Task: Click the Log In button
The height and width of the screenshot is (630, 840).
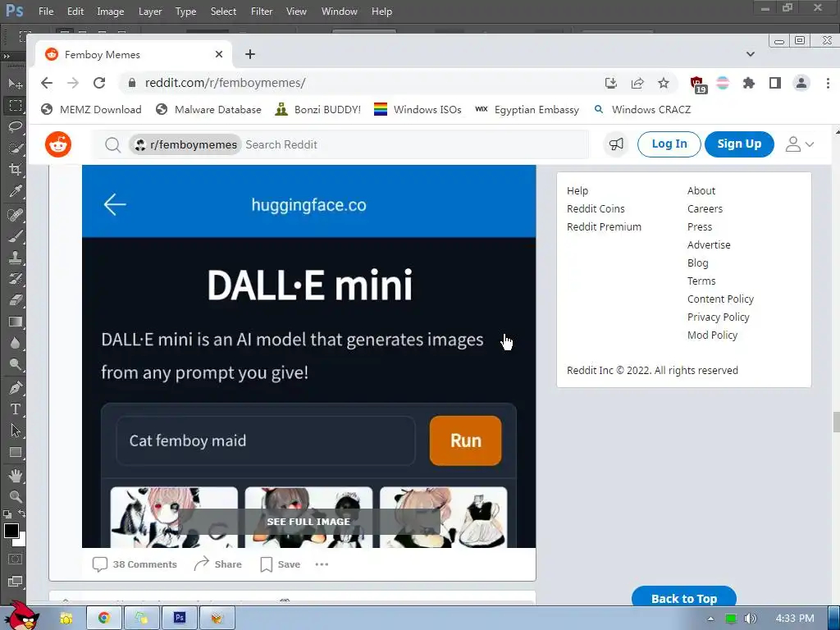Action: tap(669, 144)
